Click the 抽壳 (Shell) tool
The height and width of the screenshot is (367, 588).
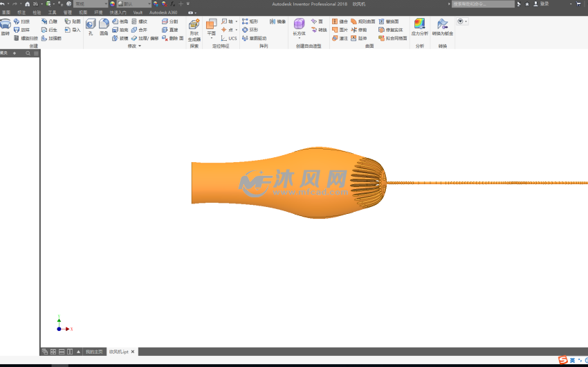120,30
